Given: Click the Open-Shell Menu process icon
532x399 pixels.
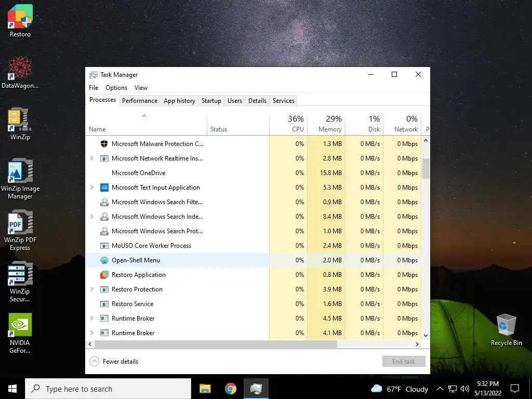Looking at the screenshot, I should coord(104,260).
